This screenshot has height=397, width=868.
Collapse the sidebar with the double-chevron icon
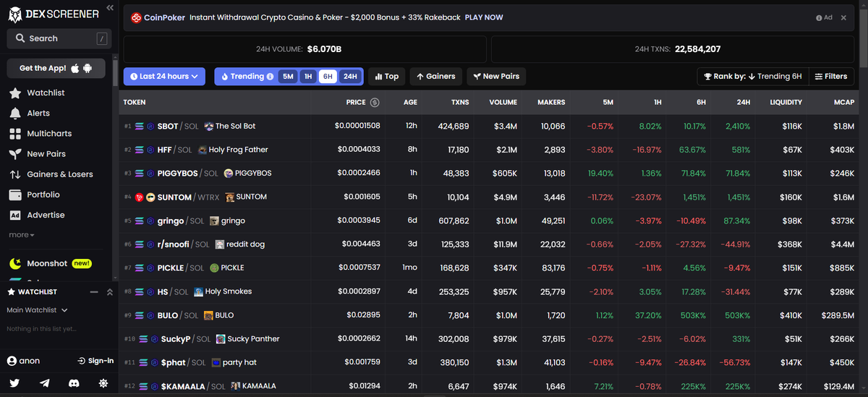tap(109, 8)
